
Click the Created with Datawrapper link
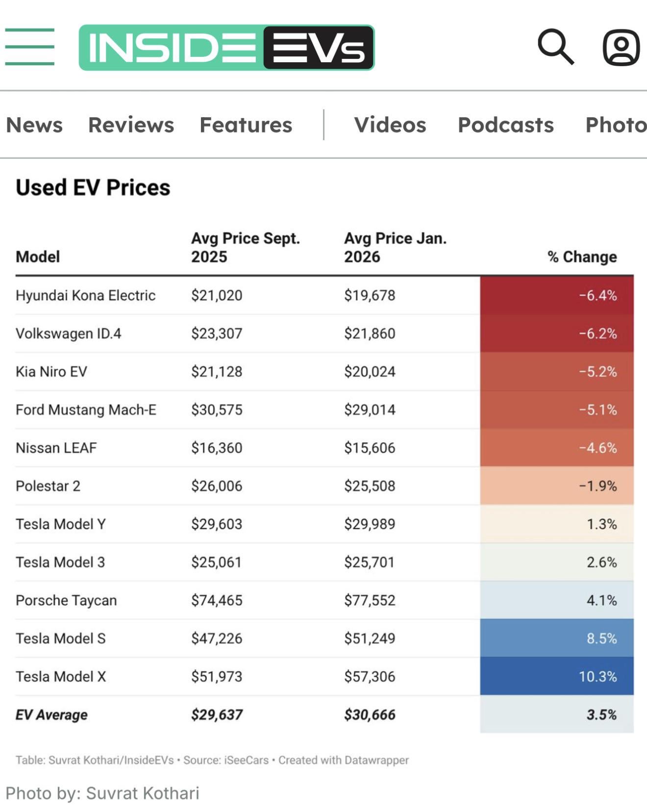pos(344,760)
